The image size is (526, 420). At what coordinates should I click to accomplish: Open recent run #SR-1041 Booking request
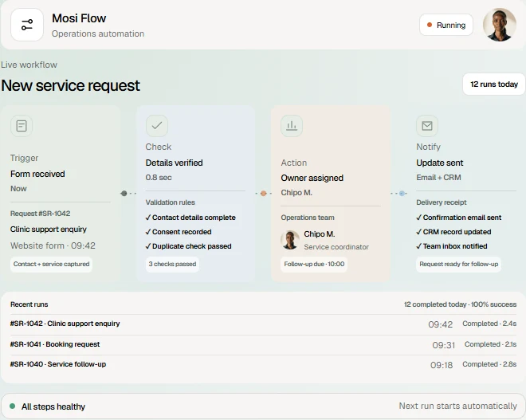(x=263, y=344)
